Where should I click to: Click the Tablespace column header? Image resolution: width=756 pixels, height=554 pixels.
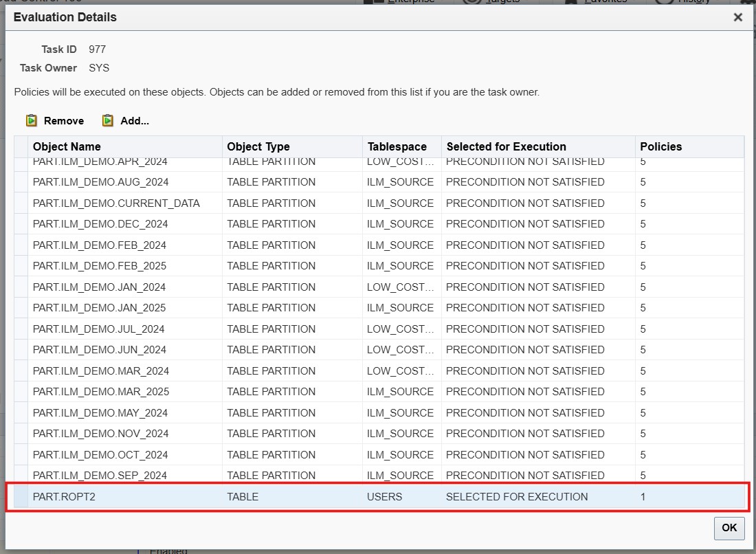(x=397, y=146)
